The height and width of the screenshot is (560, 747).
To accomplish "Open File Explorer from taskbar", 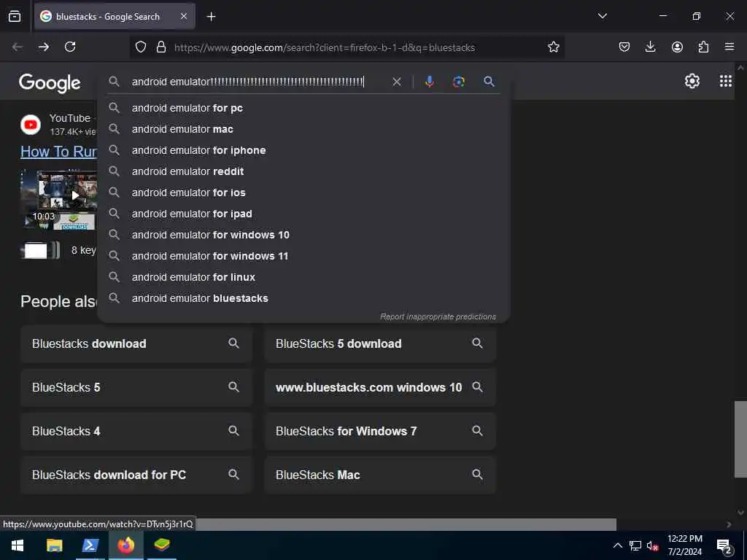I will click(54, 545).
